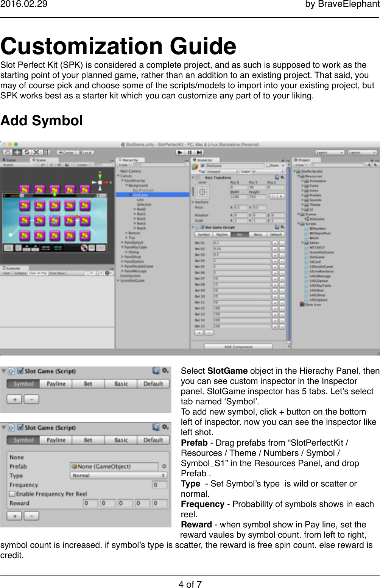The image size is (380, 588).
Task: Open the scene effects image dropdown
Action: click(69, 165)
